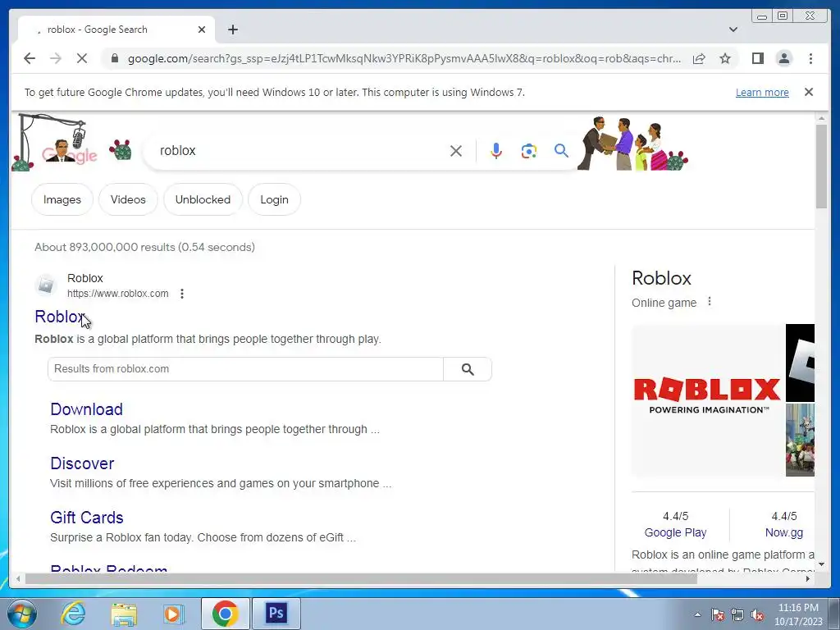Search within roblox.com button

tap(468, 369)
